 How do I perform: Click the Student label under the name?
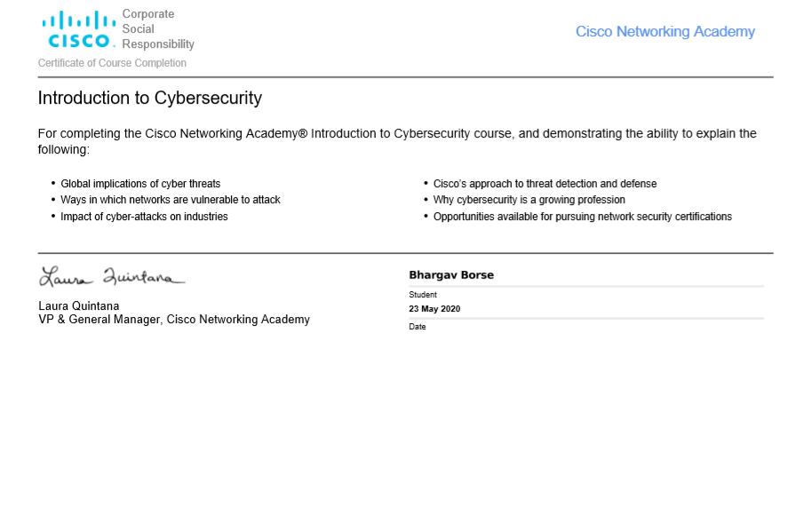click(423, 295)
